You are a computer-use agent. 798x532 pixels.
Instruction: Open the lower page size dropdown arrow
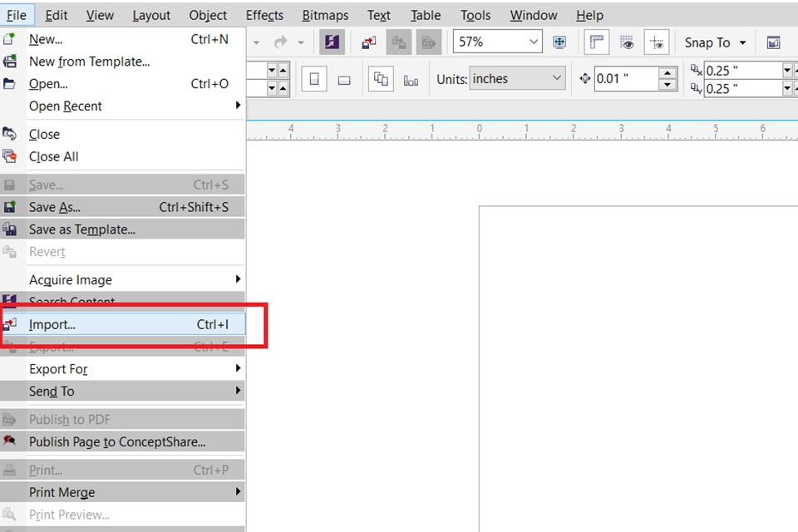272,89
